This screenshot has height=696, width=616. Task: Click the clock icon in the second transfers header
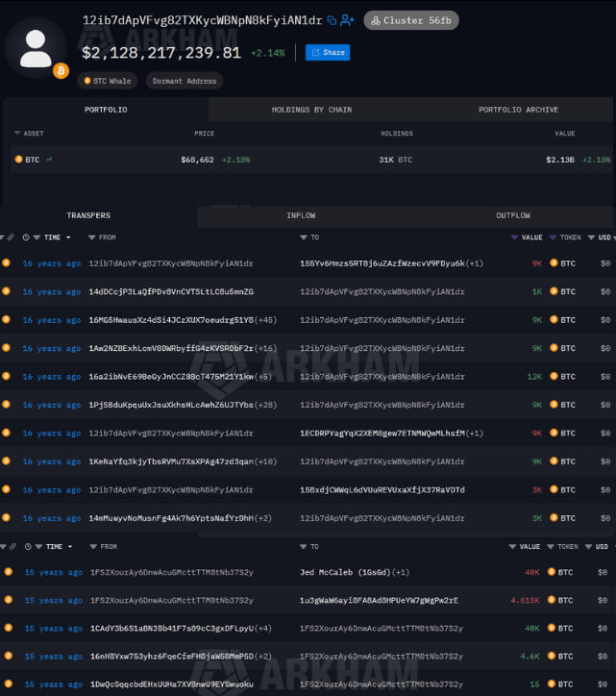(28, 546)
